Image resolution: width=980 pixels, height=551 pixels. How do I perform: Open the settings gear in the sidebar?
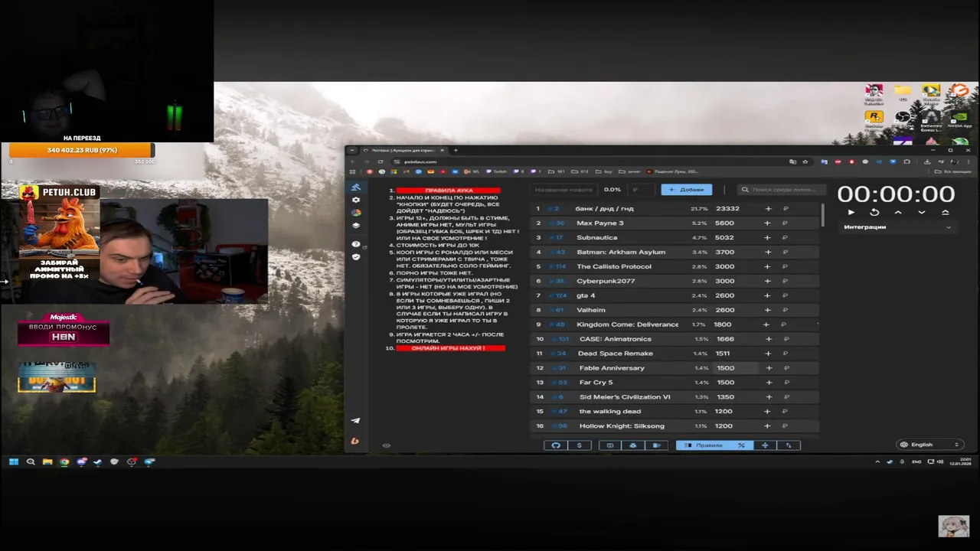[x=355, y=200]
